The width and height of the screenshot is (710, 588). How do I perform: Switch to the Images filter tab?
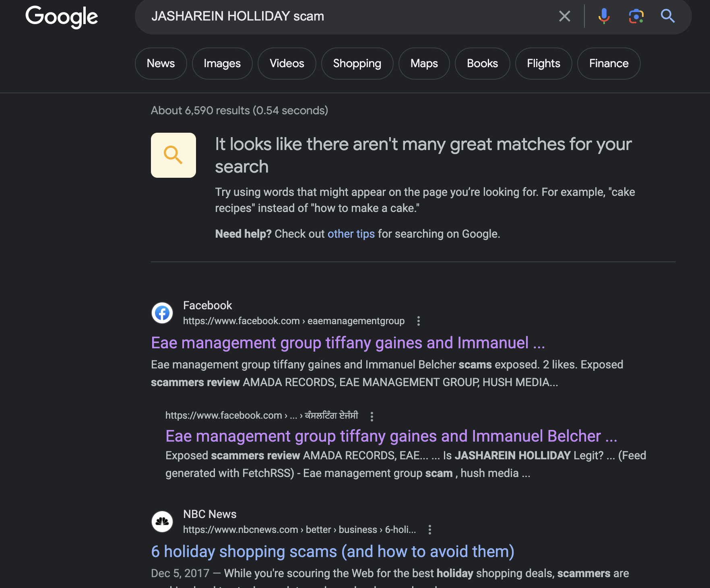click(x=222, y=64)
